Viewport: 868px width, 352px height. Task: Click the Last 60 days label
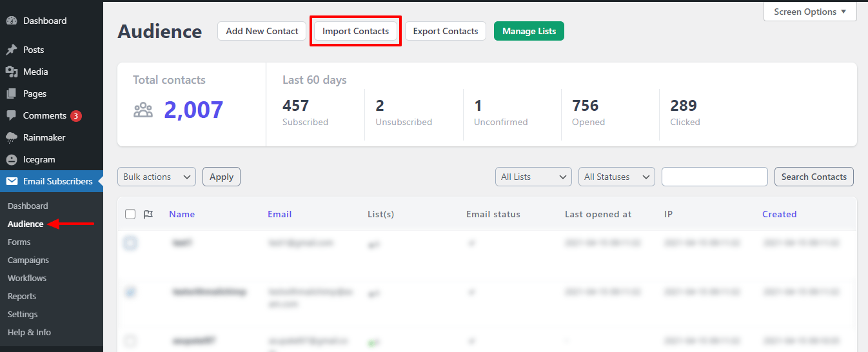click(315, 80)
